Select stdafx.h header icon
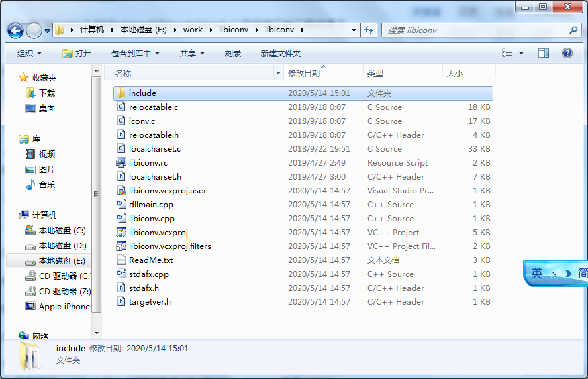This screenshot has height=379, width=588. 121,288
